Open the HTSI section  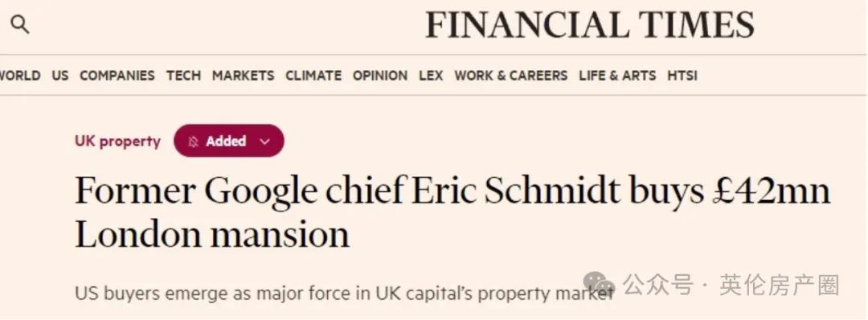[x=682, y=76]
